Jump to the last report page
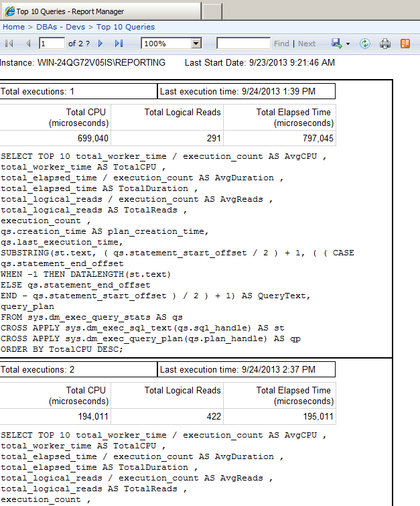 [119, 44]
